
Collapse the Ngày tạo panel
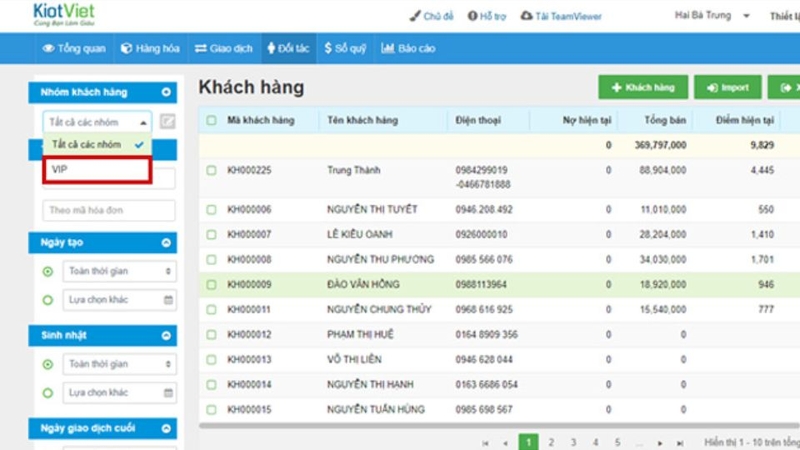pyautogui.click(x=166, y=243)
